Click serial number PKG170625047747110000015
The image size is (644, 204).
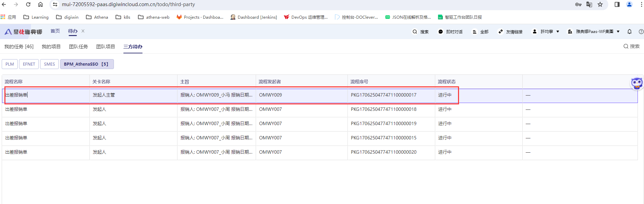point(384,138)
